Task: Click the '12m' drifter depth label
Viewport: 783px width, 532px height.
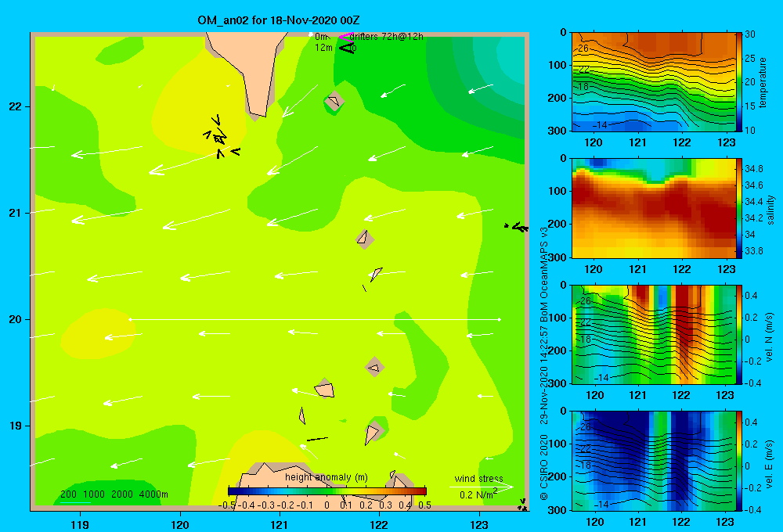Action: [x=323, y=48]
